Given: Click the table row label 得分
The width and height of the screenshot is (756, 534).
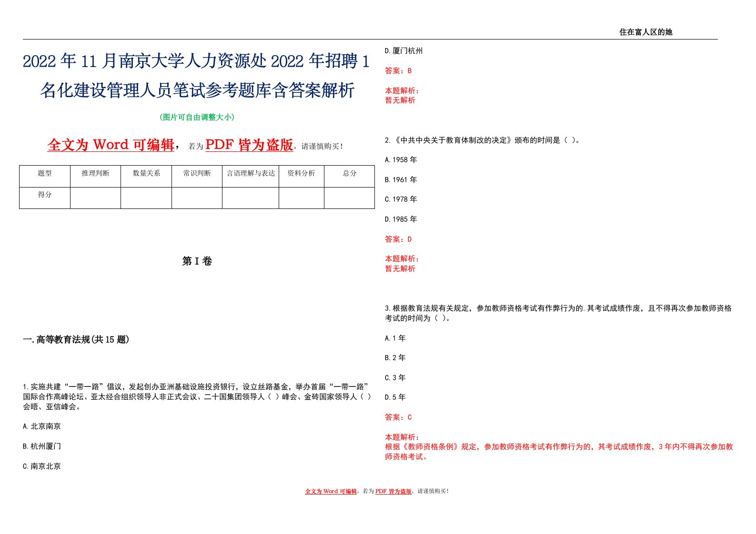Looking at the screenshot, I should click(x=45, y=195).
